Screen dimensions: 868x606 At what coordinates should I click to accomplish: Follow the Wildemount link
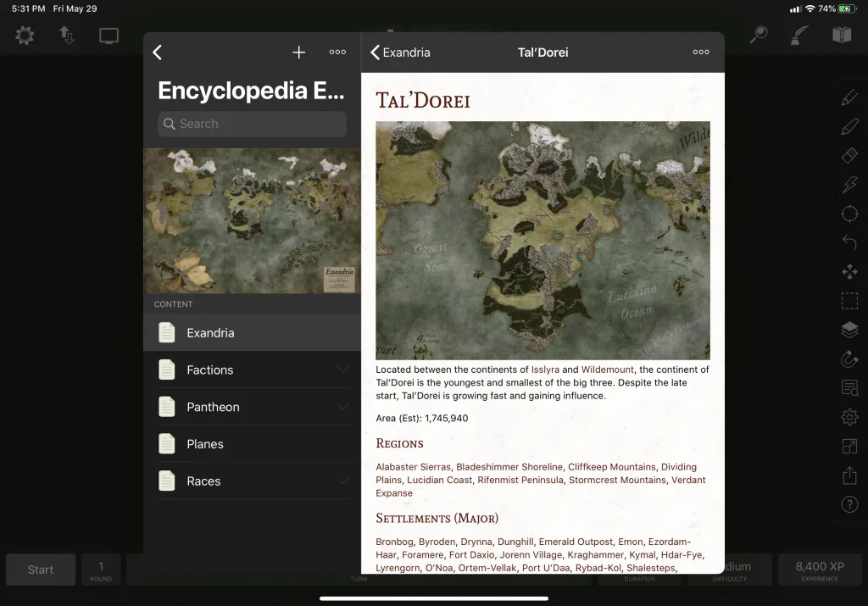(607, 370)
